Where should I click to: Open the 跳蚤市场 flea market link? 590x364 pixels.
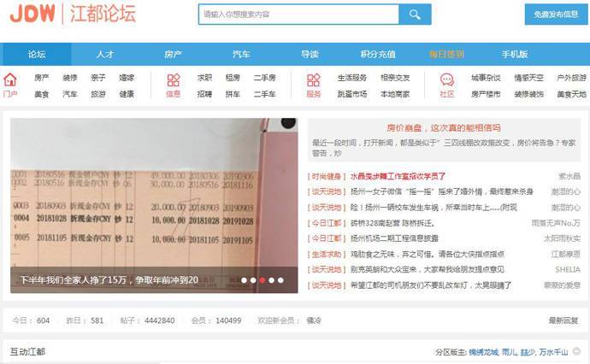pyautogui.click(x=351, y=94)
